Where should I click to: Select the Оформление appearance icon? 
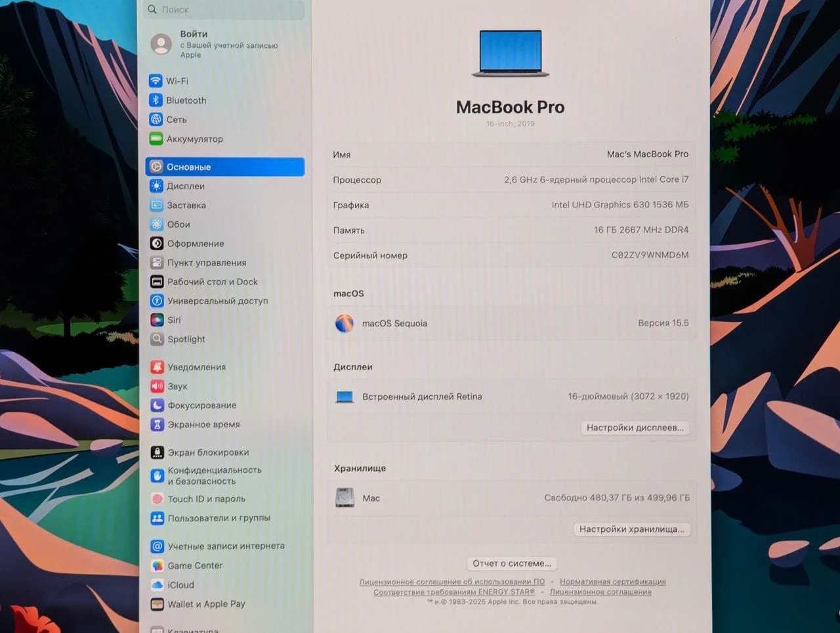(x=157, y=244)
